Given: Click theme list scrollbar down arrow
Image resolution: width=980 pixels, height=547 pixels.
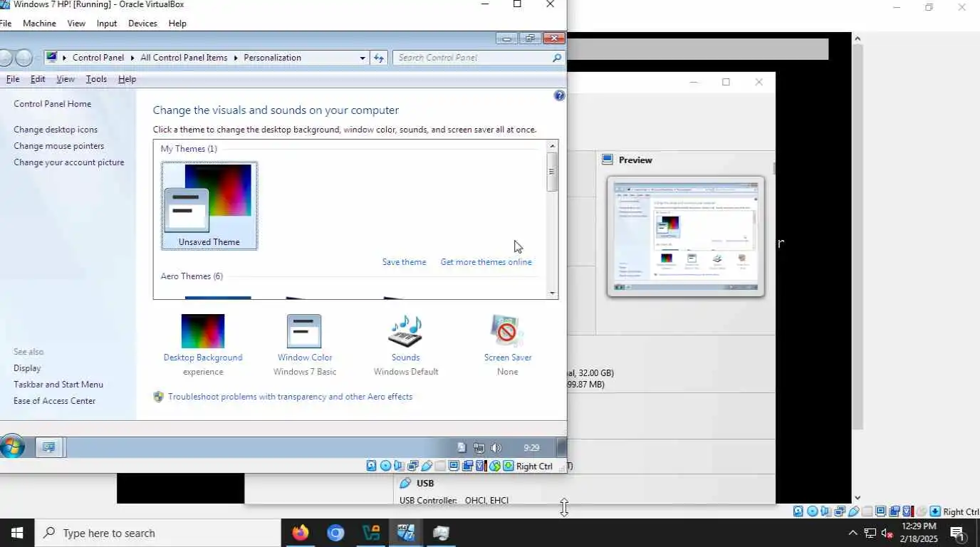Looking at the screenshot, I should click(x=552, y=293).
